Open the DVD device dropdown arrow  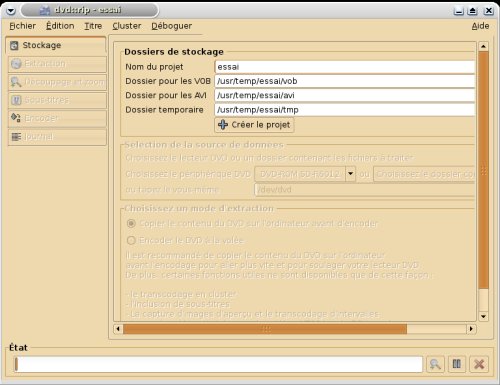[x=350, y=174]
